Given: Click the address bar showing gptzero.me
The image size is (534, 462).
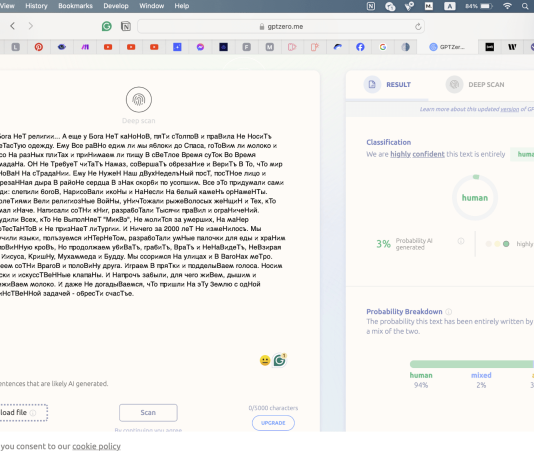Looking at the screenshot, I should (x=281, y=26).
